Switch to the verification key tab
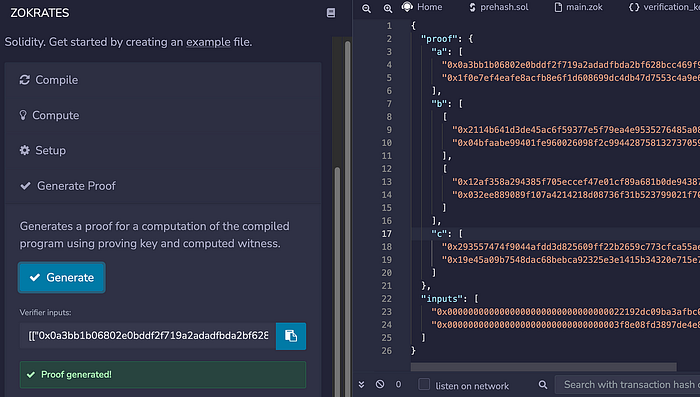Screen dimensions: 700x397 (664, 7)
